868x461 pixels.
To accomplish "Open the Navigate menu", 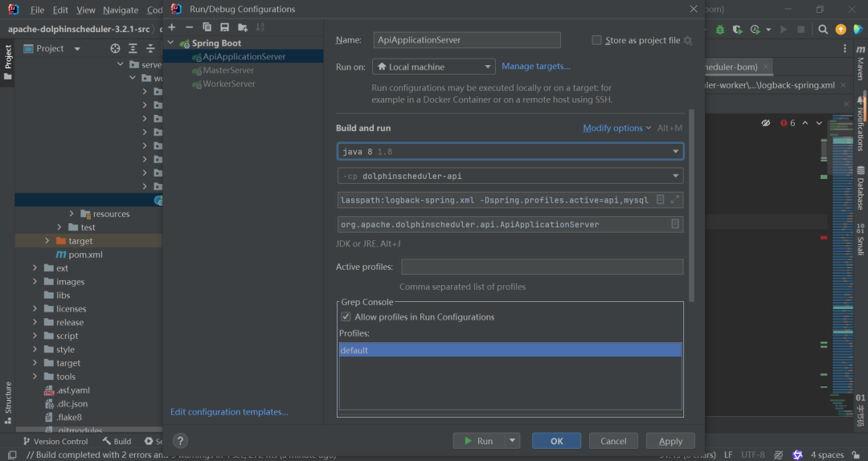I will click(121, 10).
